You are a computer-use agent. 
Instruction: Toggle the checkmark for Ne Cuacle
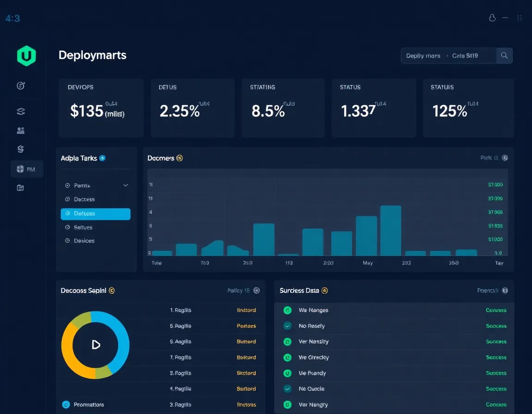(x=287, y=389)
